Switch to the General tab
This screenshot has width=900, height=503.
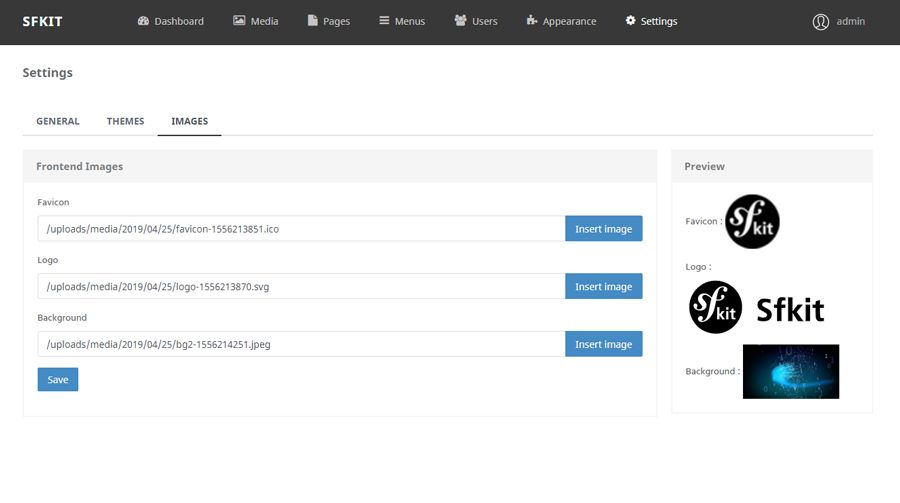[58, 121]
